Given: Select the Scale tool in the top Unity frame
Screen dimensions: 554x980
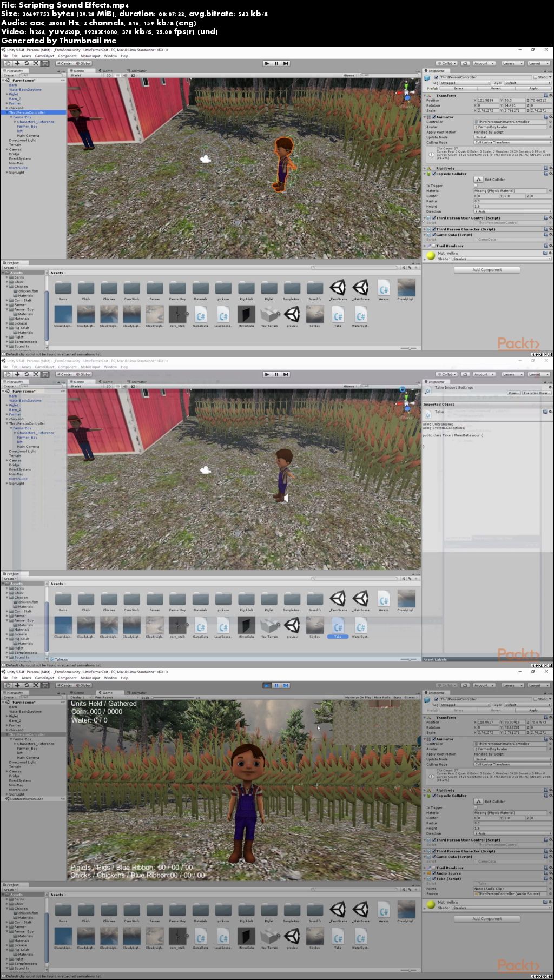Looking at the screenshot, I should coord(36,63).
